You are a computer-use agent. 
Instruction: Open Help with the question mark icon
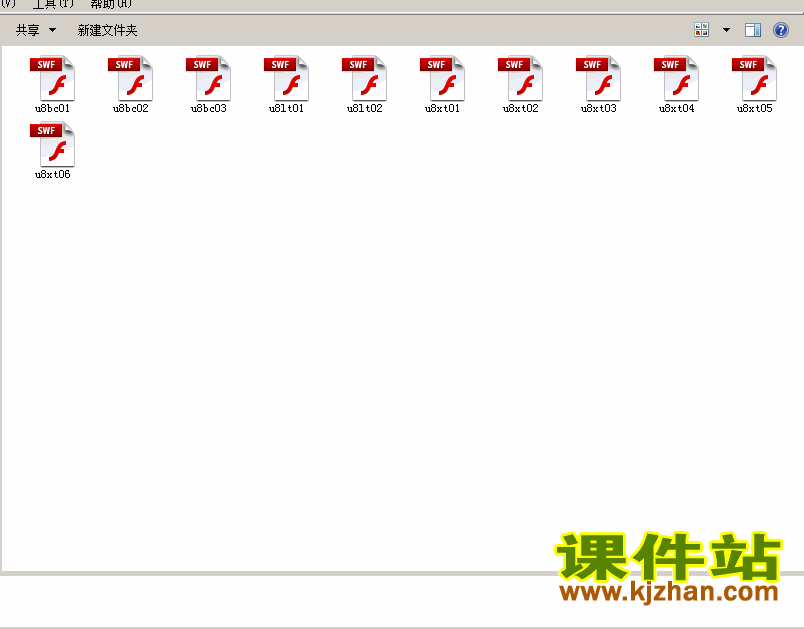[780, 30]
